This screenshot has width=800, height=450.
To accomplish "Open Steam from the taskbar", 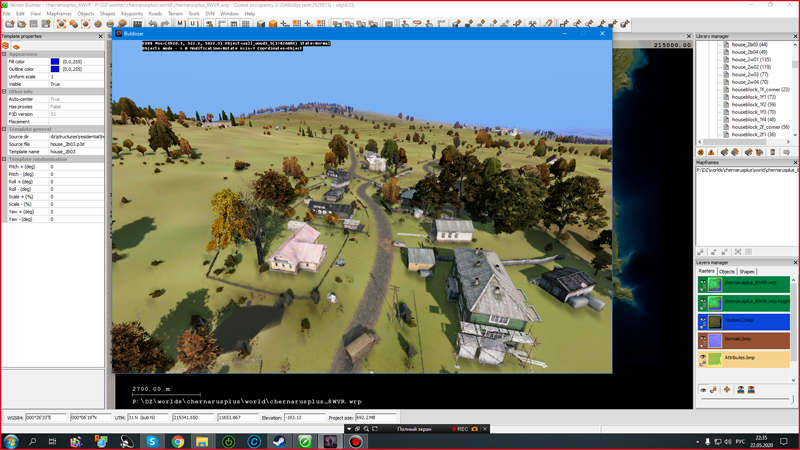I will tap(279, 441).
